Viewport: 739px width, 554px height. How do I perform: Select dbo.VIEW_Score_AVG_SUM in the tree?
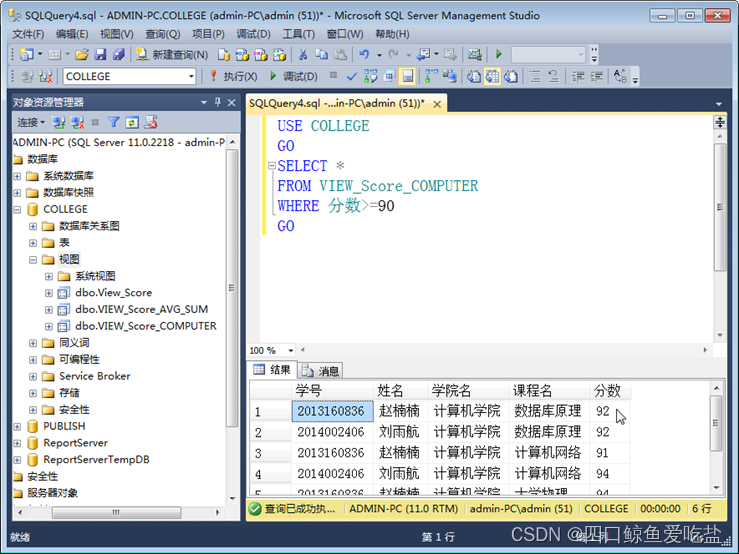(x=141, y=309)
